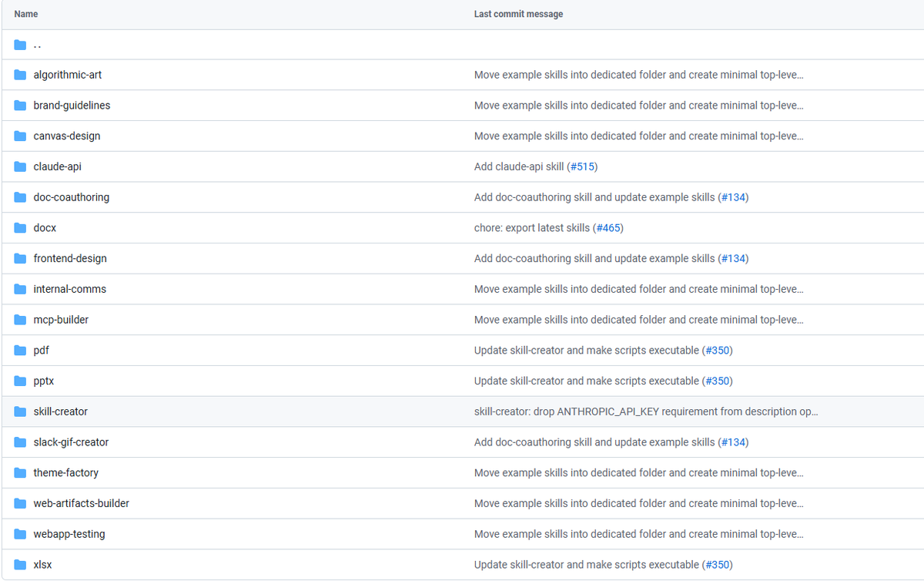This screenshot has height=581, width=924.
Task: Open the internal-comms folder name link
Action: pos(70,289)
